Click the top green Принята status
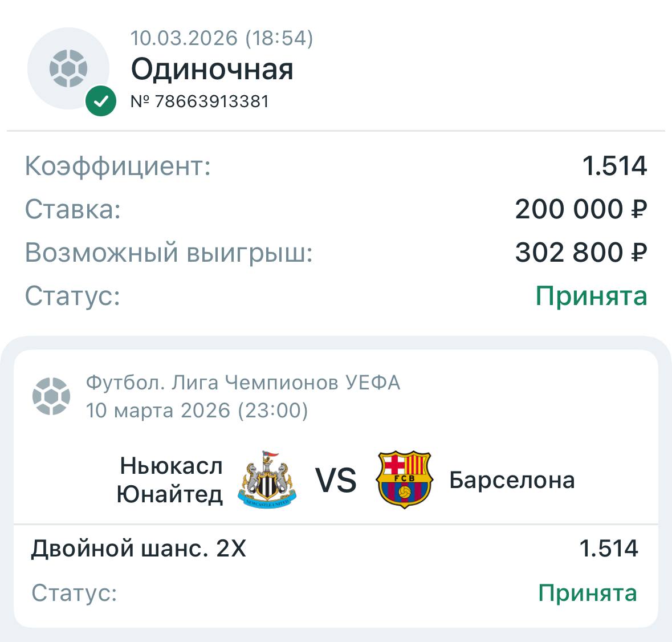672x642 pixels. coord(591,296)
